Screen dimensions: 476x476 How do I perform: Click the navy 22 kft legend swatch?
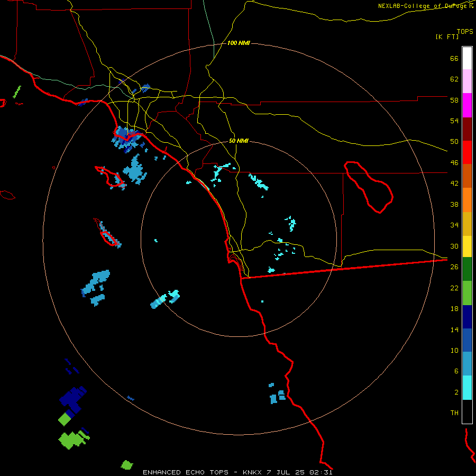[467, 317]
